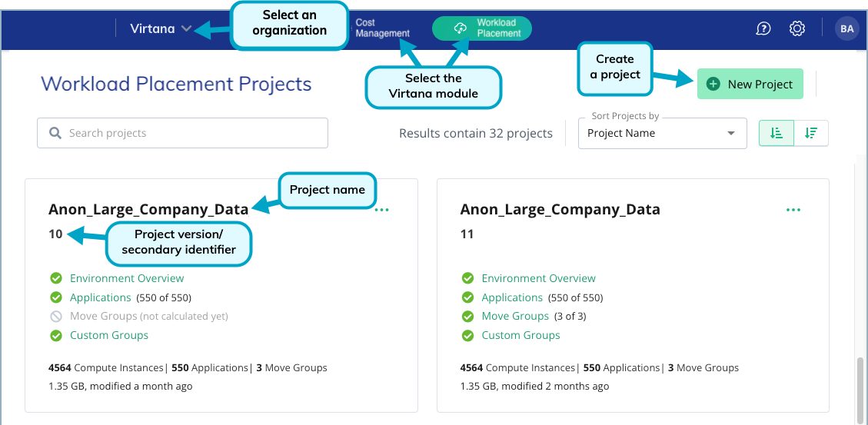The height and width of the screenshot is (425, 868).
Task: Click the magnifier icon in search box
Action: click(x=55, y=133)
